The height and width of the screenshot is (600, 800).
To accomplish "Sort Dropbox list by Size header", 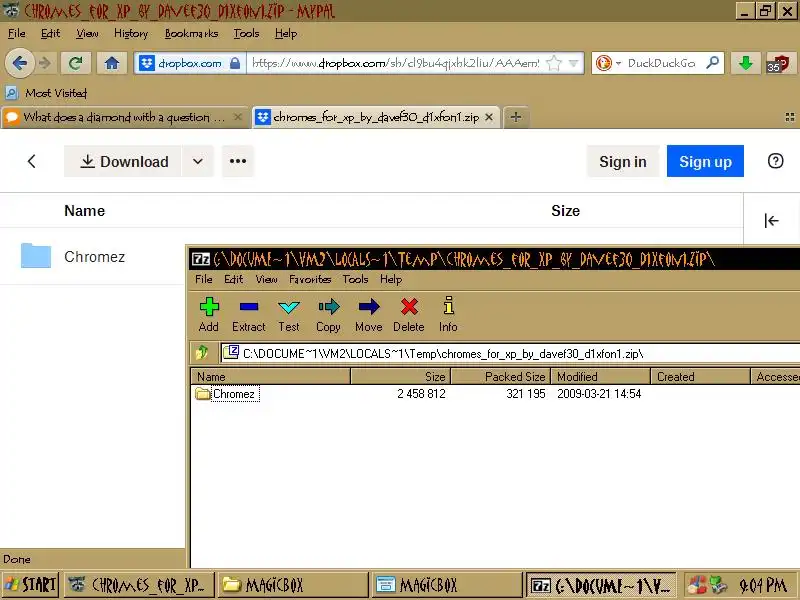I will [x=565, y=211].
